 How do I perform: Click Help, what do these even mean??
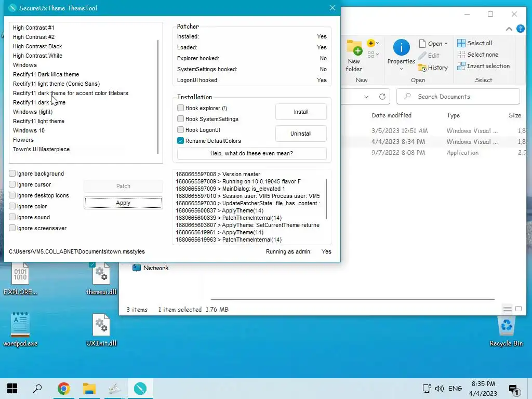point(252,153)
